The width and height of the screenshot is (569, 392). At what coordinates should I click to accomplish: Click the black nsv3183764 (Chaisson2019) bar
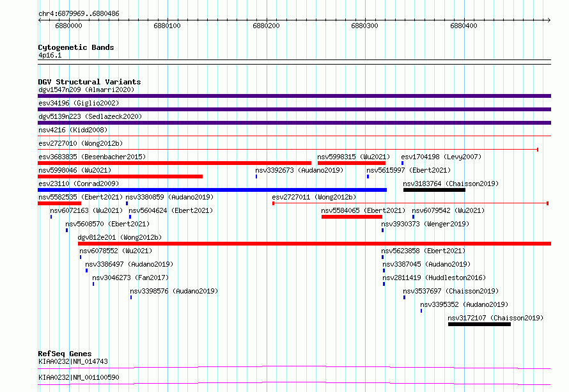point(434,190)
